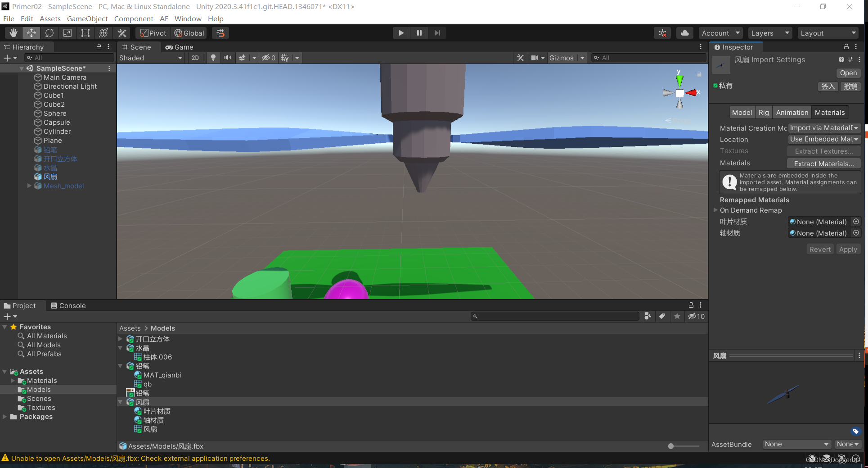
Task: Select the Scale tool
Action: click(x=67, y=33)
